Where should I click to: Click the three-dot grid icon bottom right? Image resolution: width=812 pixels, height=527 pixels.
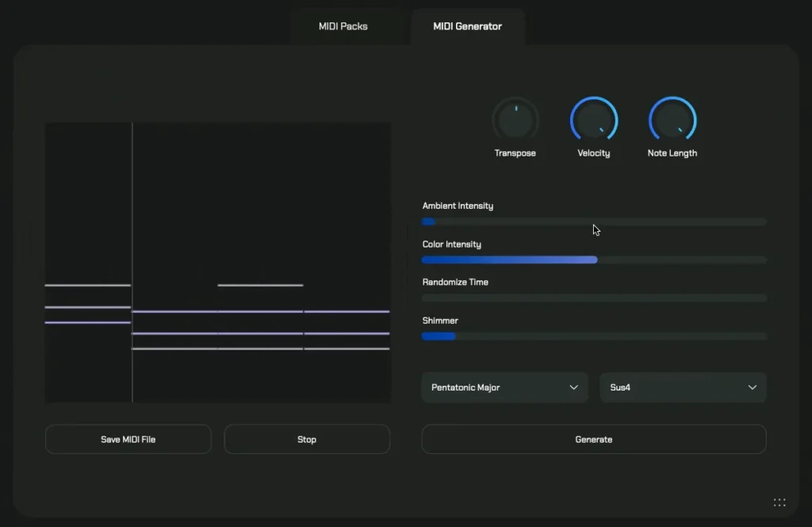point(779,502)
